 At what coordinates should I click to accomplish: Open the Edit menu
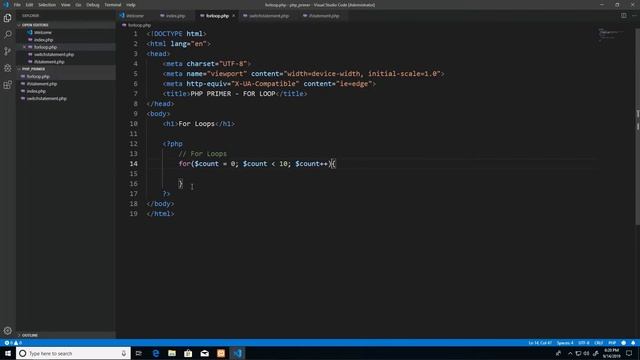pyautogui.click(x=29, y=5)
